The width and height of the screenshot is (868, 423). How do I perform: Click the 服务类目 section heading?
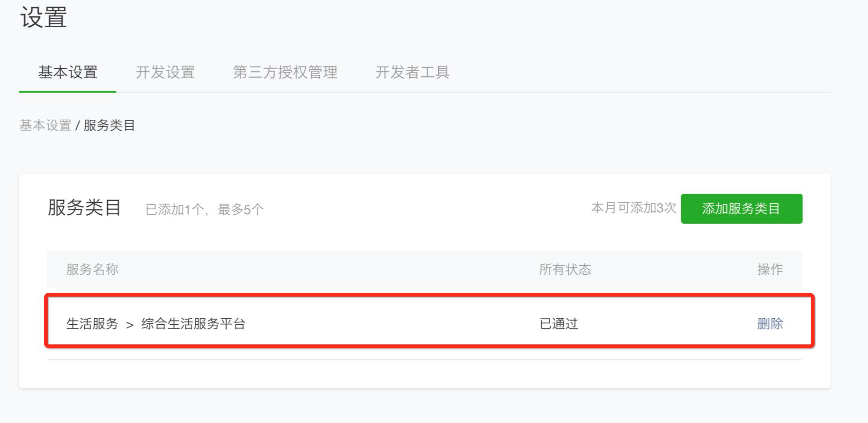coord(85,208)
